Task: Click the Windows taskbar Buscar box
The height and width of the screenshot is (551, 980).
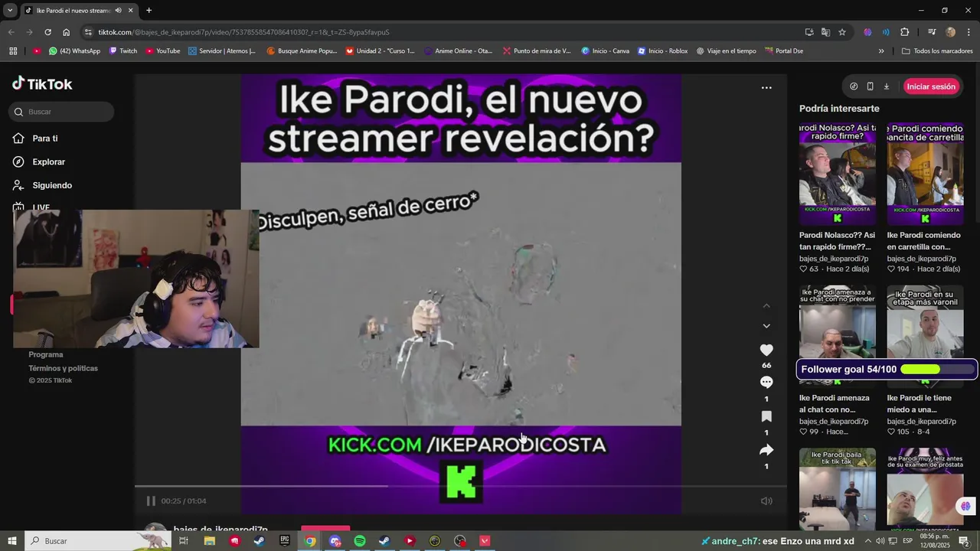Action: pyautogui.click(x=98, y=541)
